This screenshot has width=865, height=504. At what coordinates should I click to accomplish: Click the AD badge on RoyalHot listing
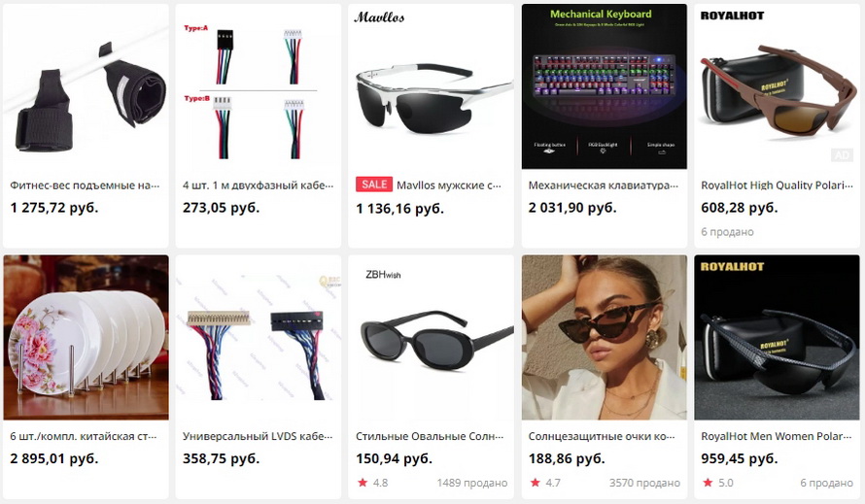pos(842,155)
